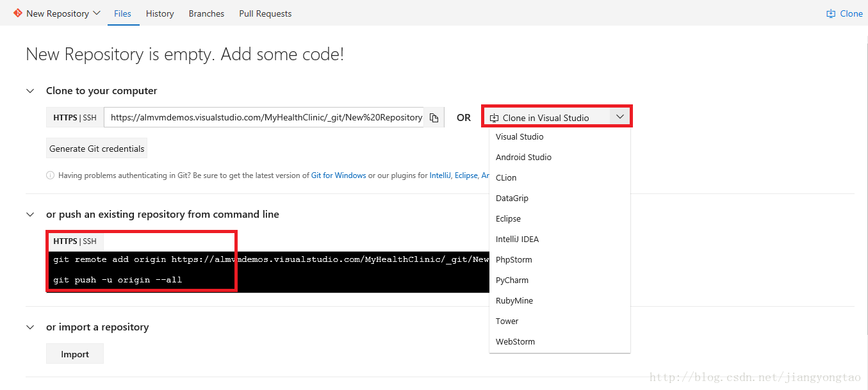Viewport: 868px width, 390px height.
Task: Click the git remote add origin command line
Action: click(x=271, y=259)
